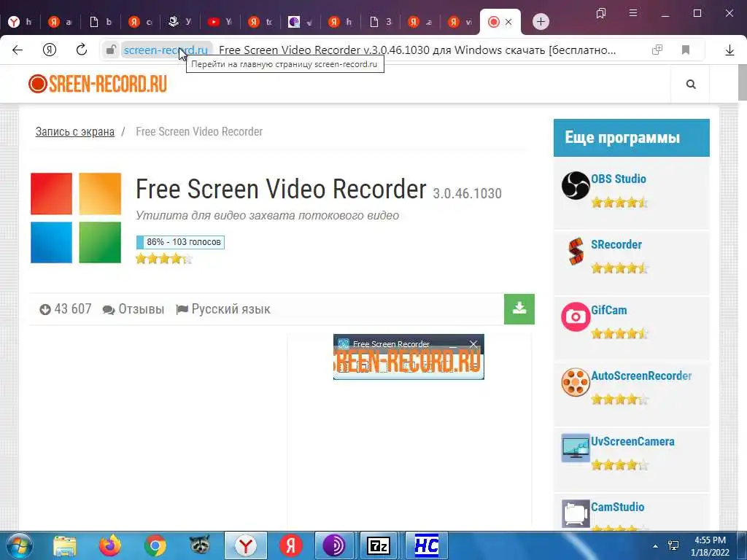
Task: Click the 86% - 103 голосов rating bar
Action: (180, 242)
